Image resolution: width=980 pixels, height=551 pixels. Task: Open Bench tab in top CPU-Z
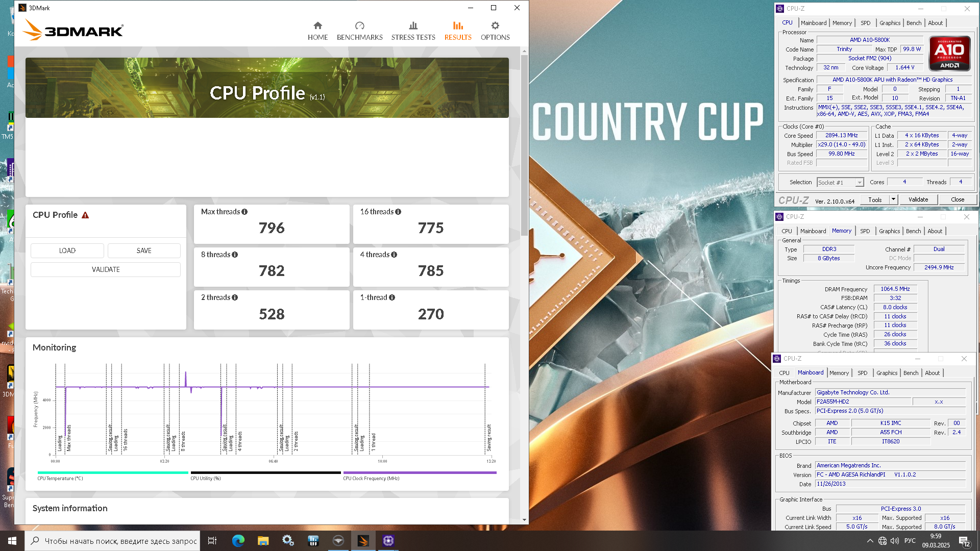[914, 23]
